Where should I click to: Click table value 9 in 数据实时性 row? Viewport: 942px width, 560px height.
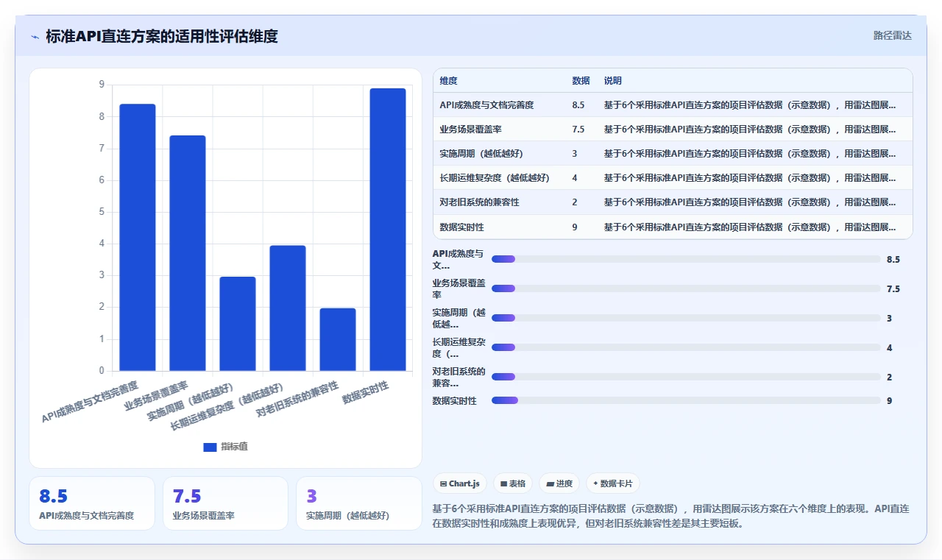tap(575, 227)
